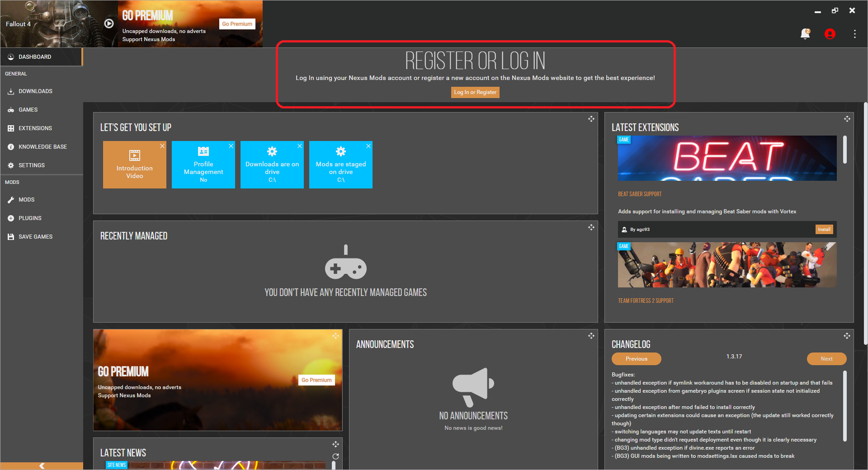The height and width of the screenshot is (470, 868).
Task: Click the move handle of Latest News panel
Action: pyautogui.click(x=335, y=444)
